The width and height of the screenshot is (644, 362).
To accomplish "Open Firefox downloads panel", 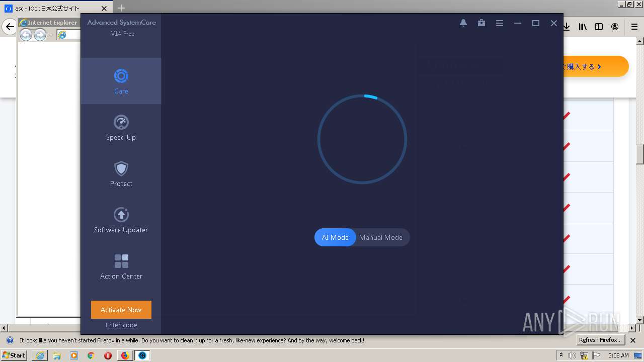I will [566, 27].
